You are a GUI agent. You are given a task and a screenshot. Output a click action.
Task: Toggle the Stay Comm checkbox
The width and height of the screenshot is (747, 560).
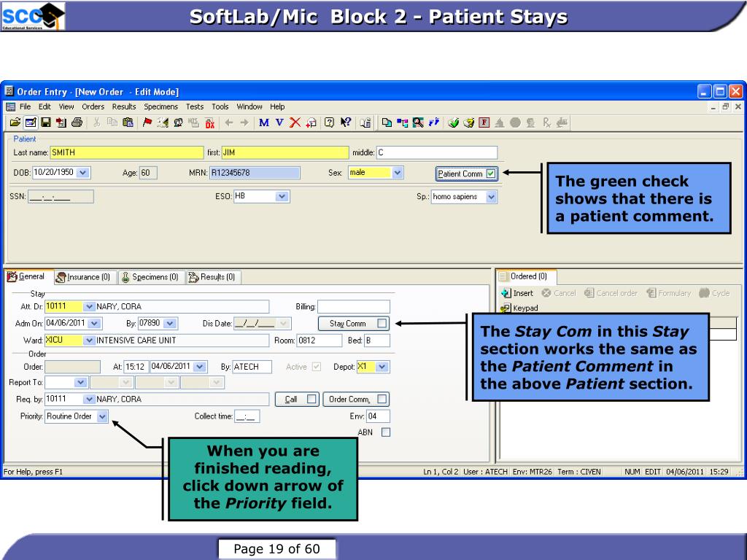coord(382,323)
